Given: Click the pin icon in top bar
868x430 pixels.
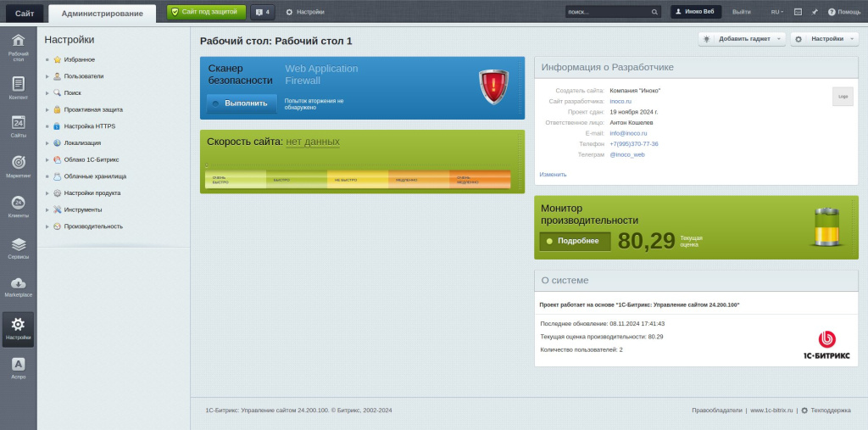Looking at the screenshot, I should point(815,12).
